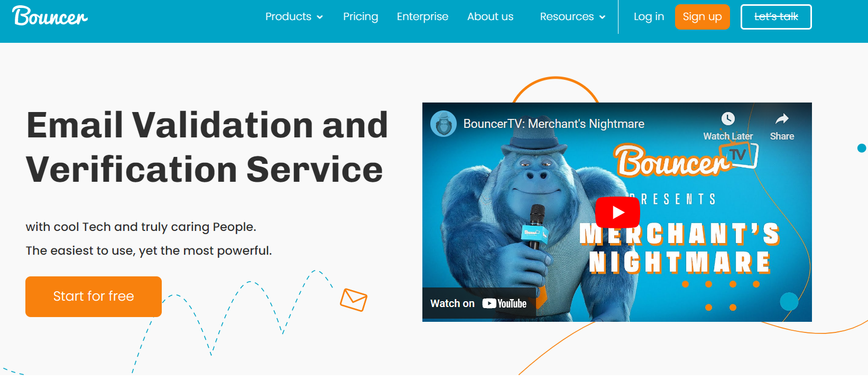The width and height of the screenshot is (868, 381).
Task: Open the Products dropdown menu
Action: pyautogui.click(x=294, y=16)
